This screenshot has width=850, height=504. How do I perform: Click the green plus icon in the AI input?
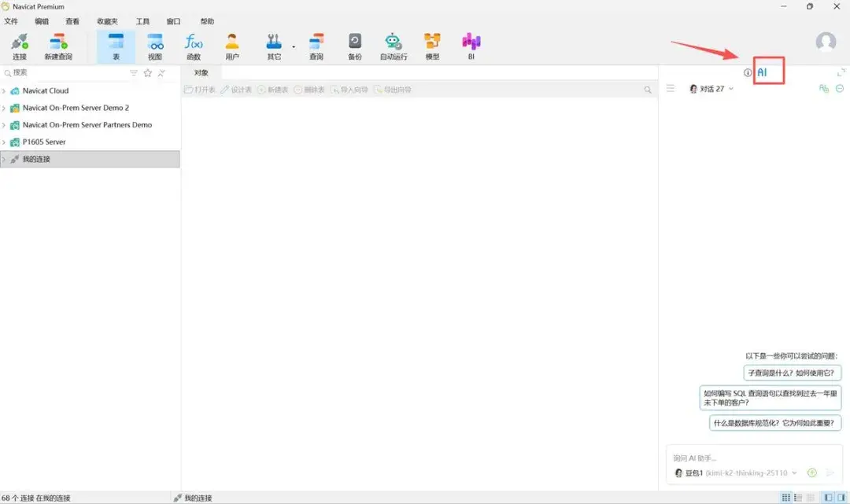(812, 473)
